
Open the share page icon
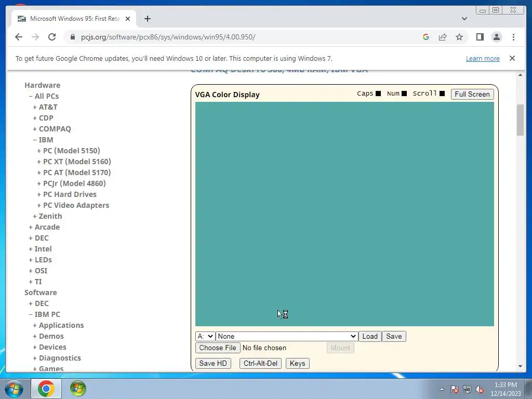tap(443, 37)
